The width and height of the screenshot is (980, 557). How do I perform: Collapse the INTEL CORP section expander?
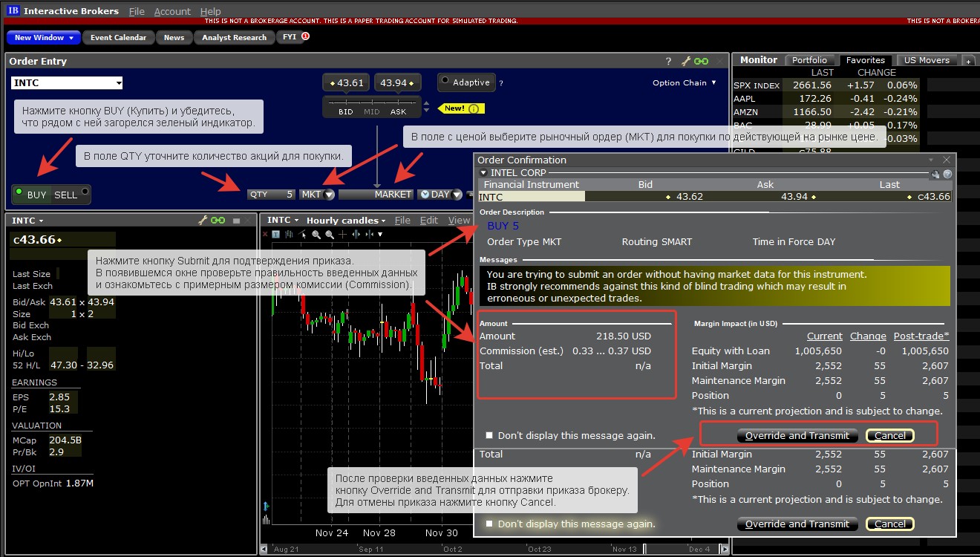tap(484, 172)
